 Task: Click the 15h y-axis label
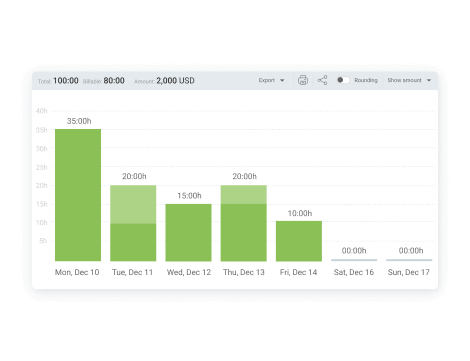(x=42, y=204)
